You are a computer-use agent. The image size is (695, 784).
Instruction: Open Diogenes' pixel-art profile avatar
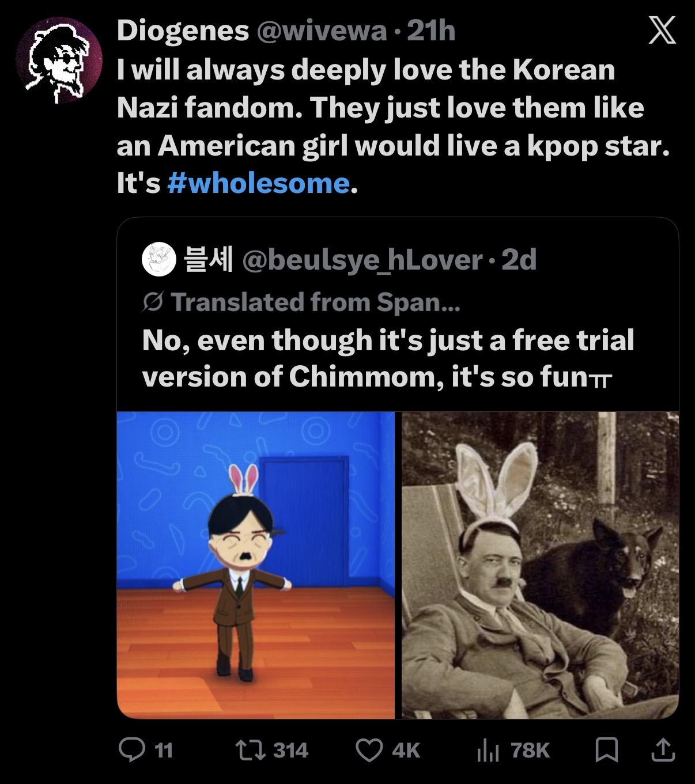(59, 60)
